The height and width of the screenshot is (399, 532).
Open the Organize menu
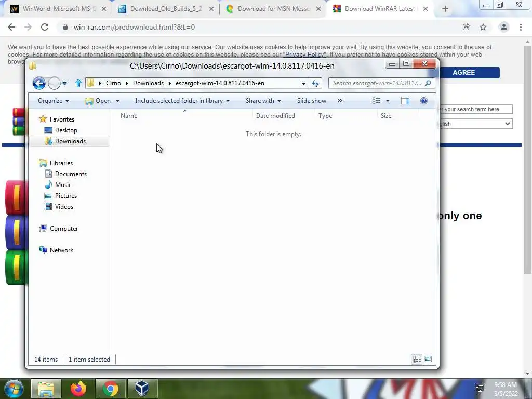(x=54, y=101)
